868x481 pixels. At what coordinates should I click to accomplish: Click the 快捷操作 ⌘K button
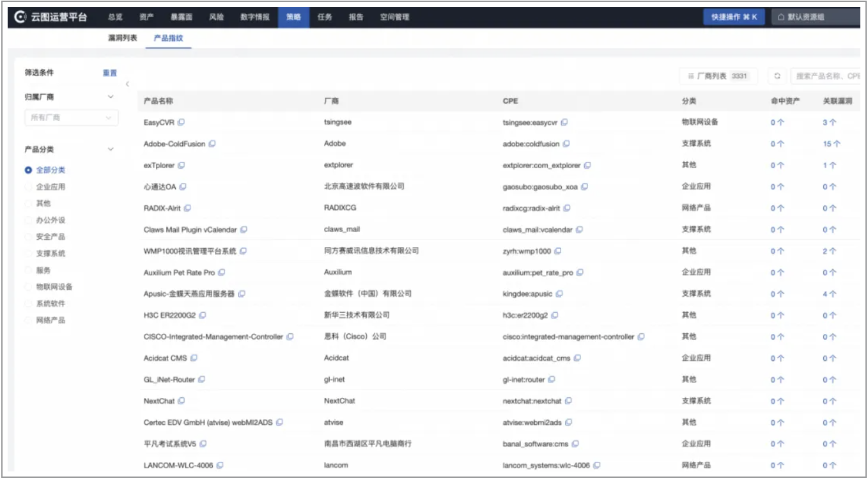point(734,17)
